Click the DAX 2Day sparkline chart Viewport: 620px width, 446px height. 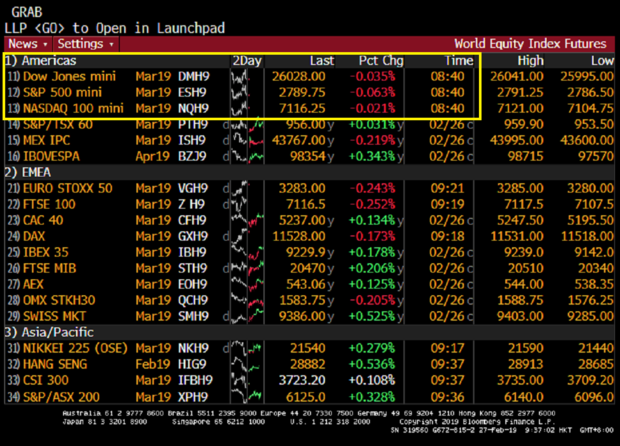[247, 236]
